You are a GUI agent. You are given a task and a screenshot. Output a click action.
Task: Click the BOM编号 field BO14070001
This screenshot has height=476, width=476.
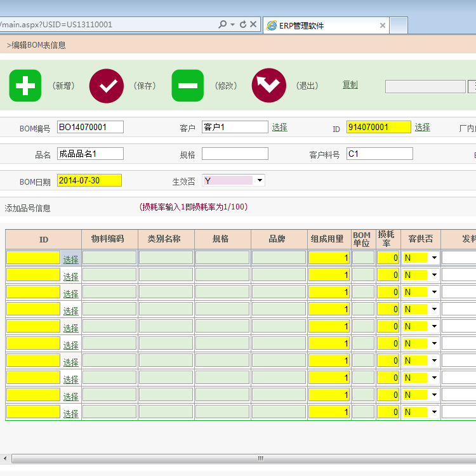point(91,127)
